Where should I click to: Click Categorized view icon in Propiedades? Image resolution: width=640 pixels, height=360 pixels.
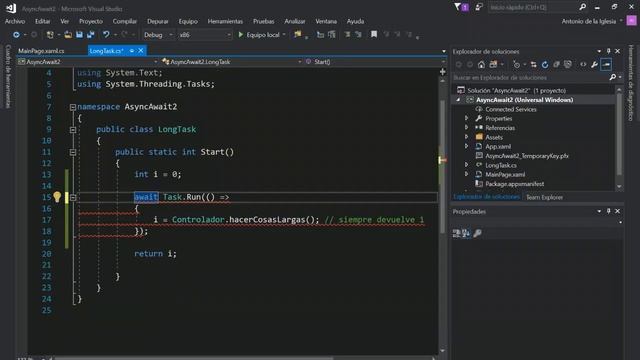(456, 233)
